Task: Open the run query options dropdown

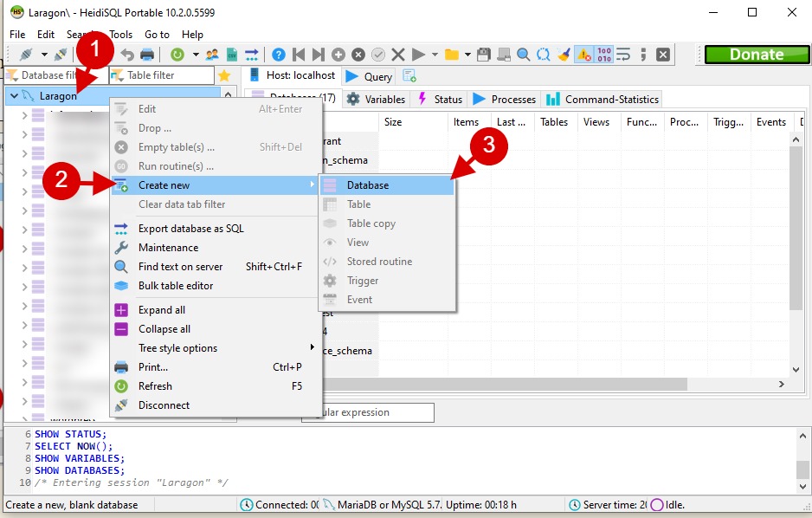Action: (x=435, y=55)
